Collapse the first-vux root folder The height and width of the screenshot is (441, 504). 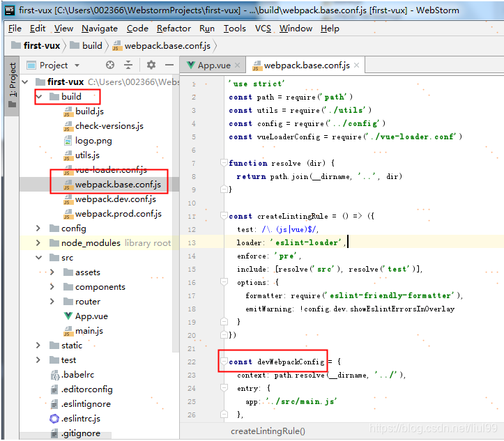coord(25,82)
